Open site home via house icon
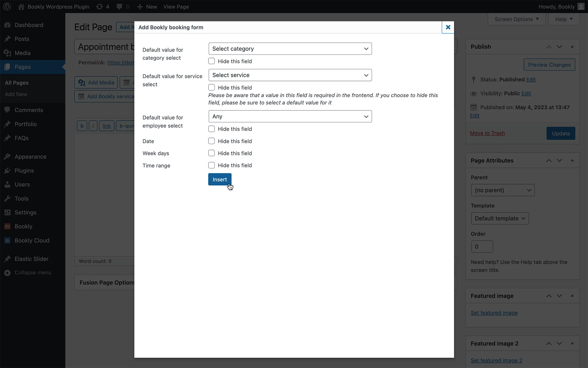This screenshot has width=588, height=368. pos(21,6)
